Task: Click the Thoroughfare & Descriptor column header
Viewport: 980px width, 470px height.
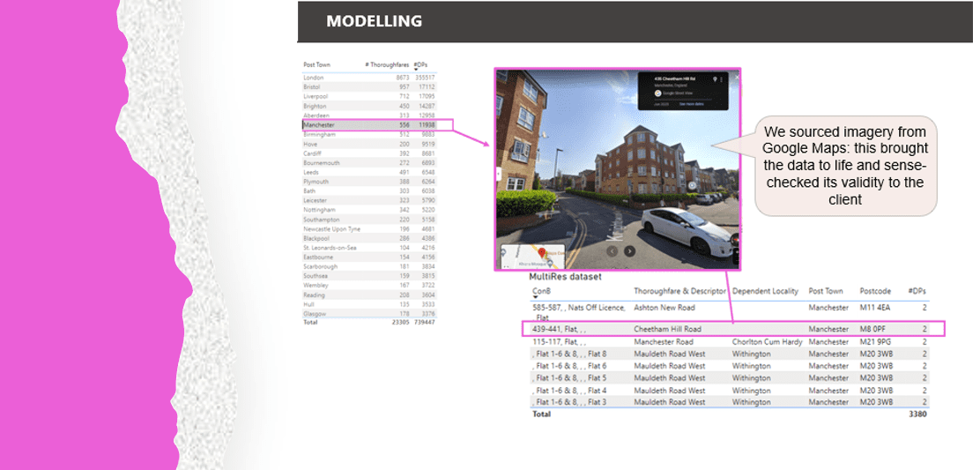Action: [679, 291]
